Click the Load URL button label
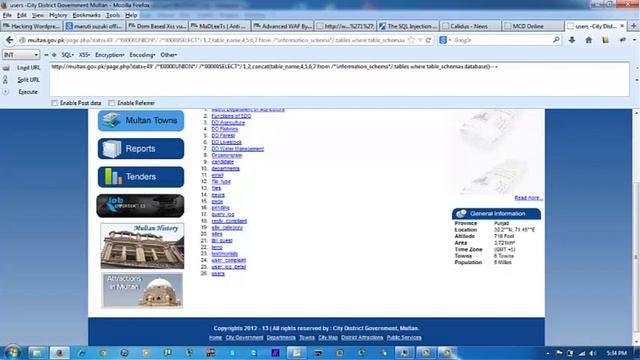Viewport: 640px width, 360px height. coord(28,68)
